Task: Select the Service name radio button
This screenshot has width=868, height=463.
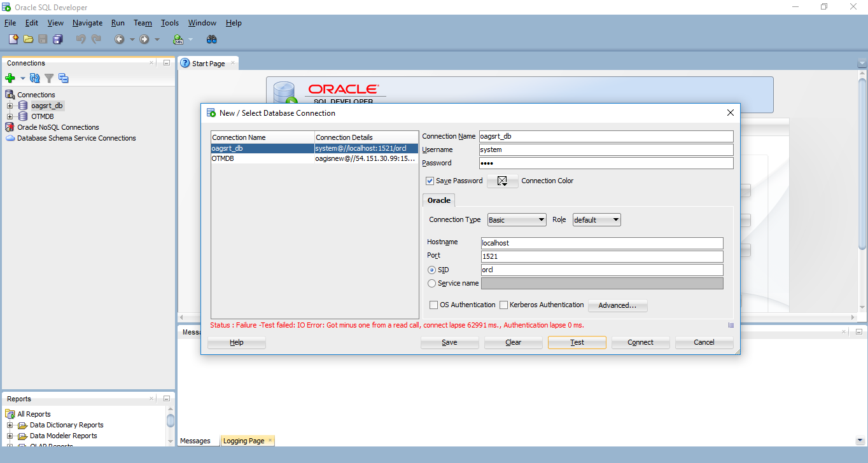Action: pos(432,283)
